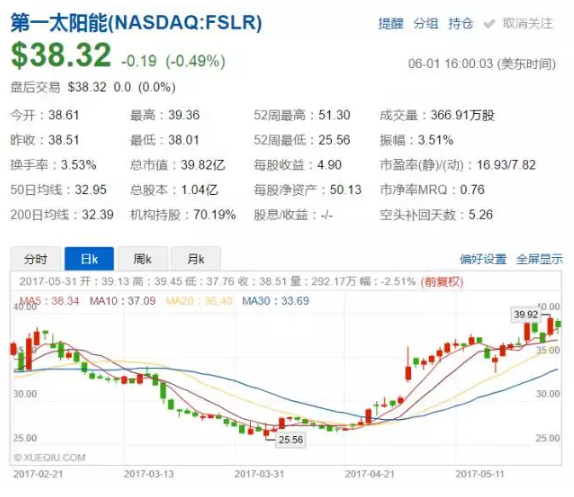The width and height of the screenshot is (574, 497).
Task: Click the 2017-04-21 date axis label
Action: [369, 474]
